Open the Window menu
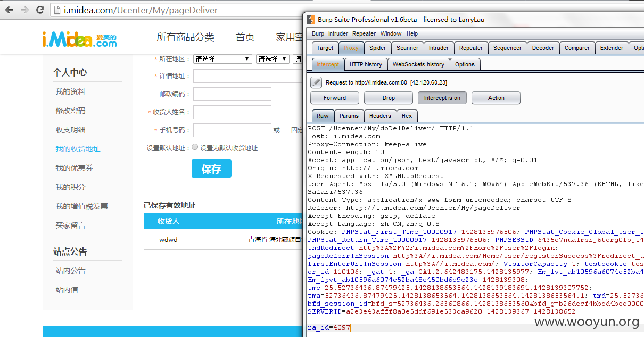The image size is (644, 337). click(391, 33)
